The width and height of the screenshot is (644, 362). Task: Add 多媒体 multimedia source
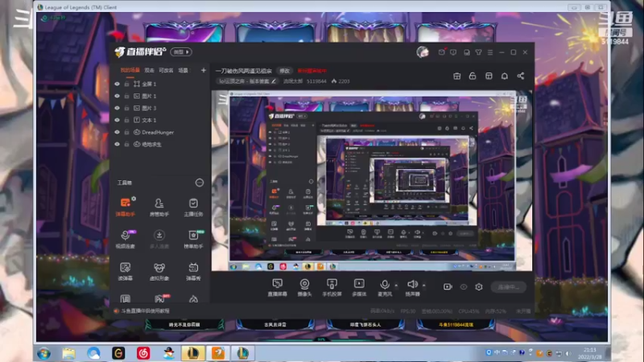coord(359,287)
